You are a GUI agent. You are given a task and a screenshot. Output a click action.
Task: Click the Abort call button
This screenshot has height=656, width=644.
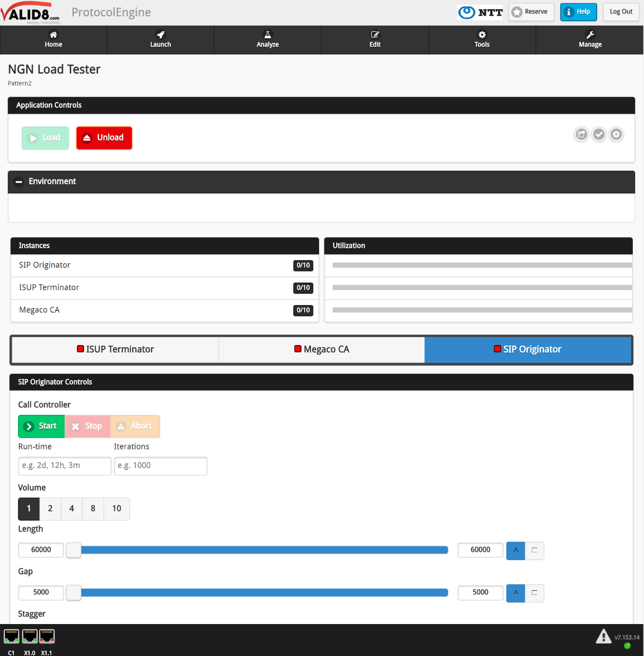click(135, 427)
